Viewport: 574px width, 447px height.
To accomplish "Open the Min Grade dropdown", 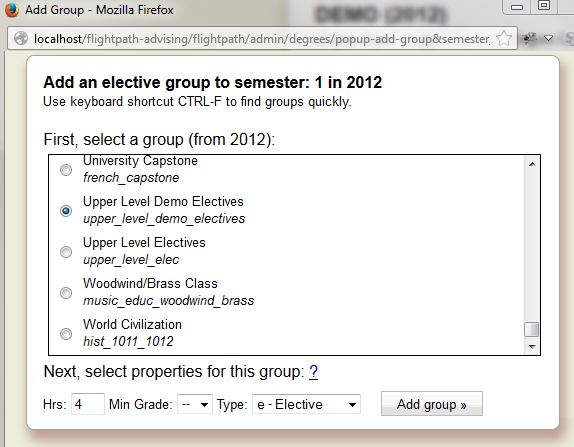I will pyautogui.click(x=195, y=404).
